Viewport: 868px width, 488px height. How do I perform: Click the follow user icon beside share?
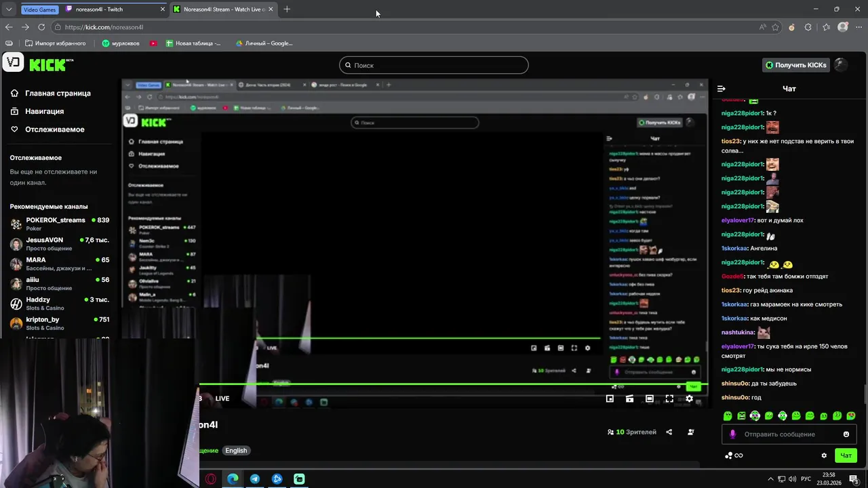(691, 432)
